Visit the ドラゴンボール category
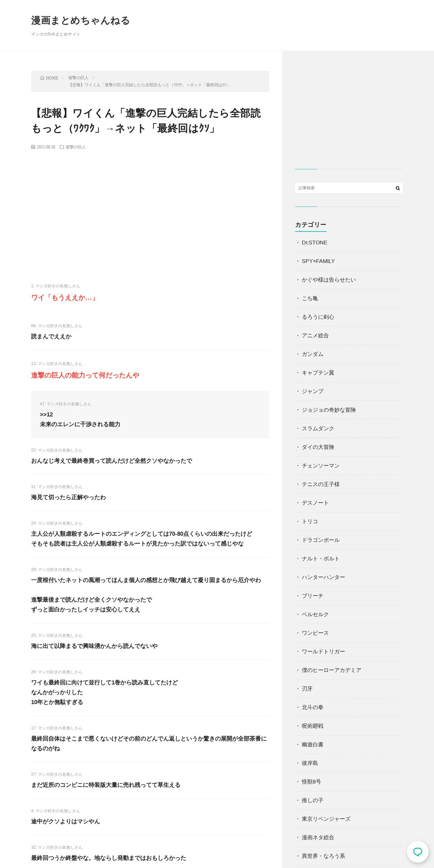The width and height of the screenshot is (434, 868). tap(320, 540)
